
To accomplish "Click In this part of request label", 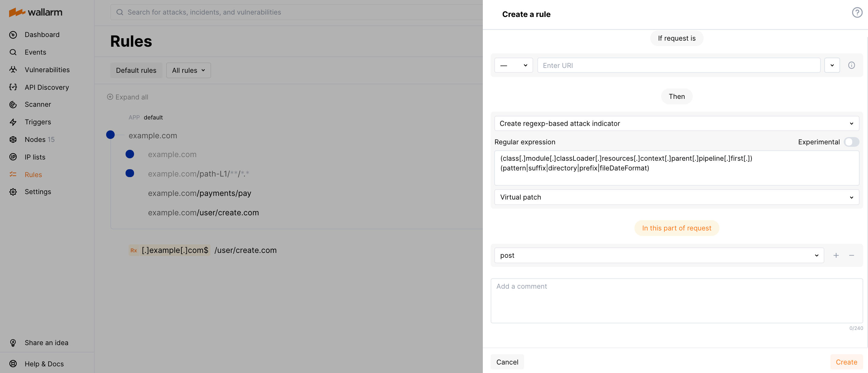I will pyautogui.click(x=677, y=228).
